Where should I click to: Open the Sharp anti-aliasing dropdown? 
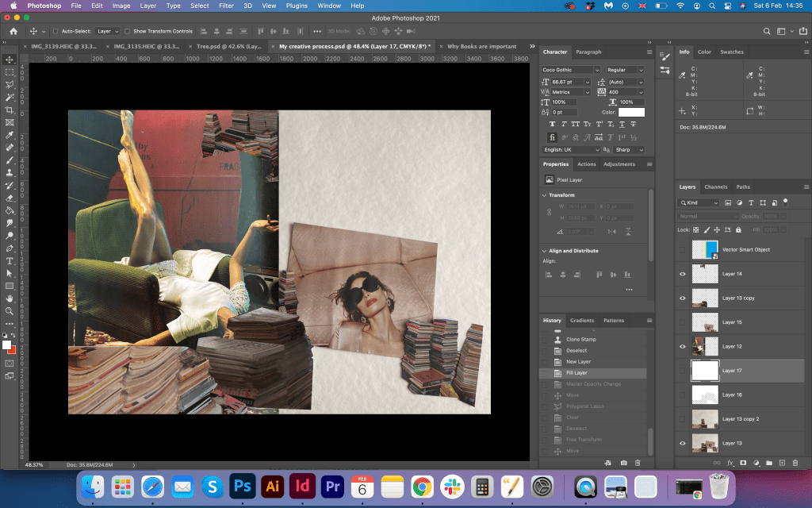(x=627, y=149)
